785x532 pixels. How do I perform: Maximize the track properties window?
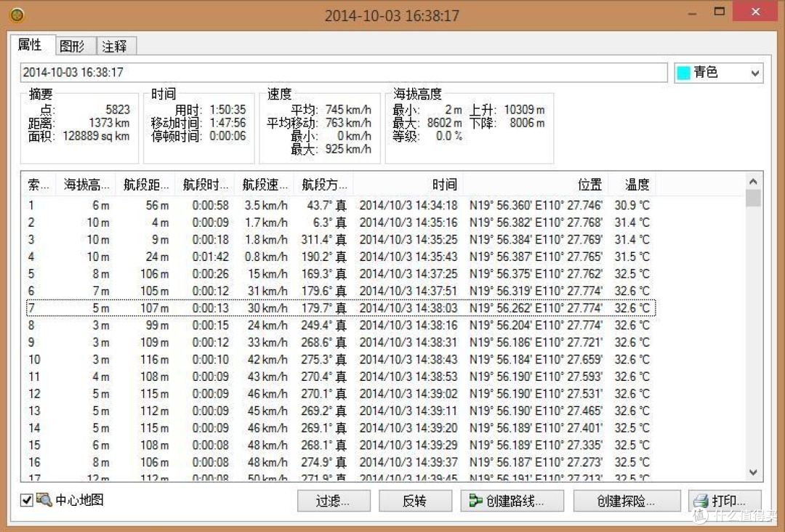pos(720,12)
